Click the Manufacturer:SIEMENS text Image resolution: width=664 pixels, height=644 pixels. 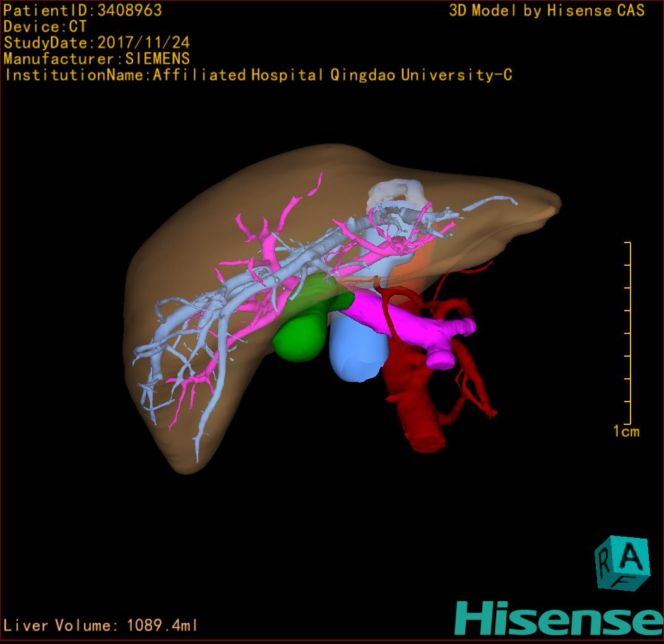click(x=97, y=59)
